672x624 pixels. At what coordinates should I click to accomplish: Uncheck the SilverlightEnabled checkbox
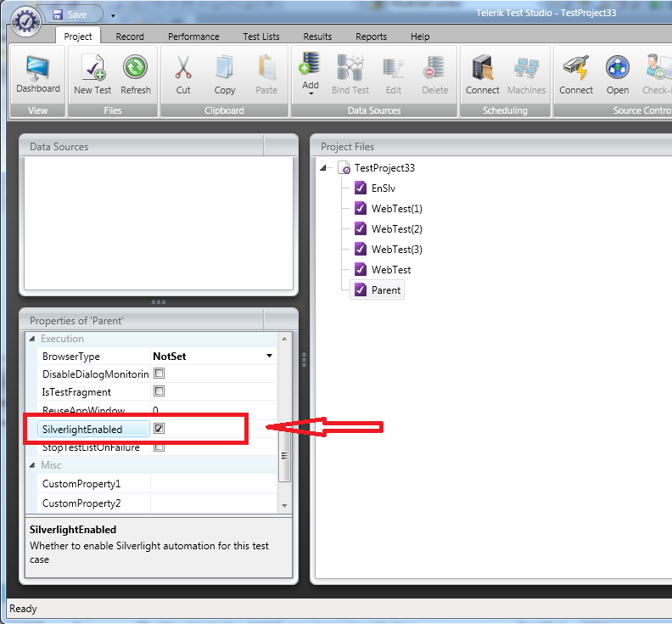[159, 429]
